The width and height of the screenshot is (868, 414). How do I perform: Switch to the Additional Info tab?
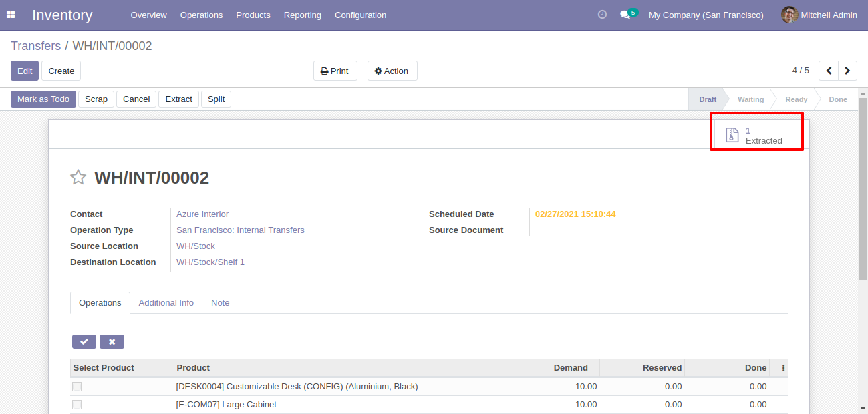pyautogui.click(x=166, y=303)
